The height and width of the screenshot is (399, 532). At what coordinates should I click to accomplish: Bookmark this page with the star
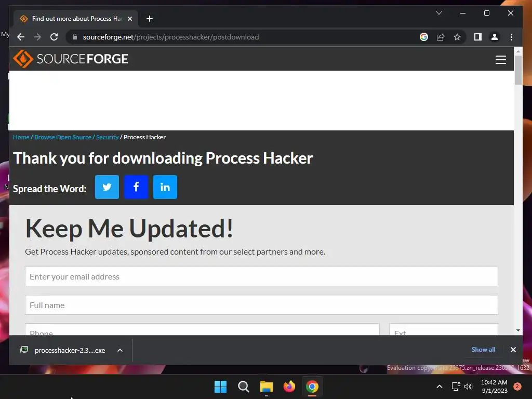click(457, 37)
